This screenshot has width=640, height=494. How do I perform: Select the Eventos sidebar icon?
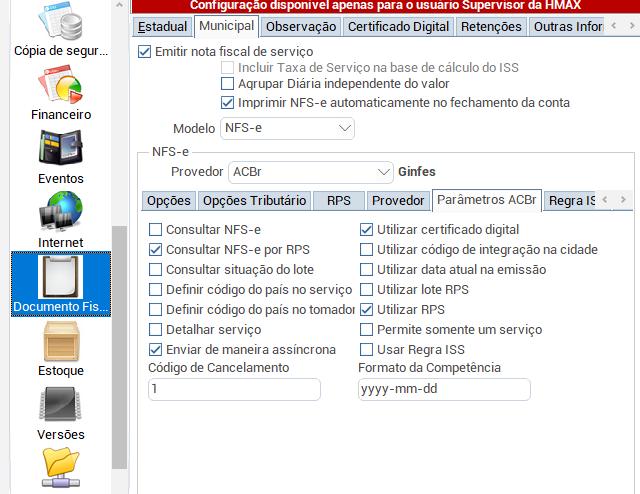(59, 150)
